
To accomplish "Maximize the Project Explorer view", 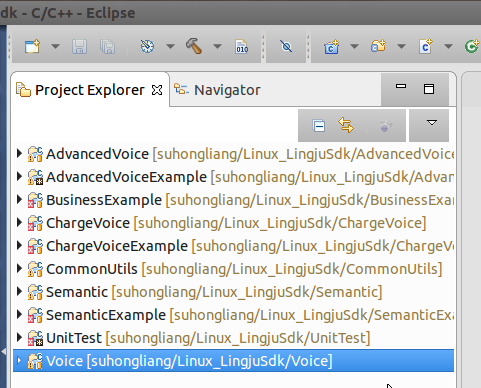I will click(429, 89).
